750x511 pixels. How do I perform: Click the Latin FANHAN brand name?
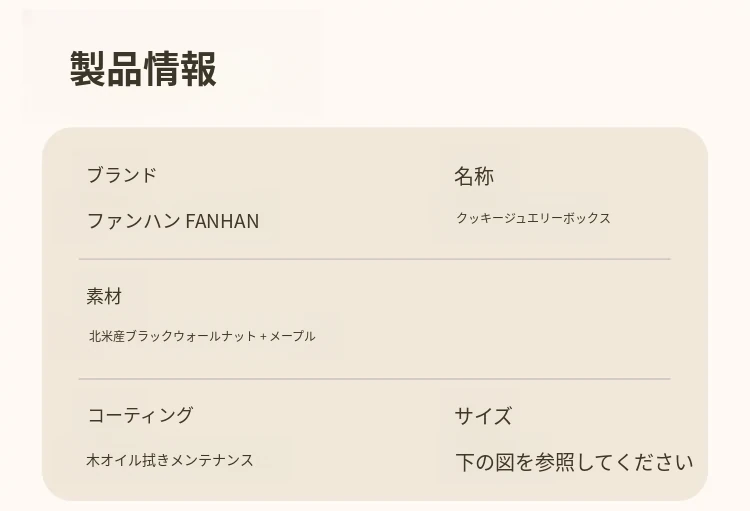pyautogui.click(x=222, y=221)
